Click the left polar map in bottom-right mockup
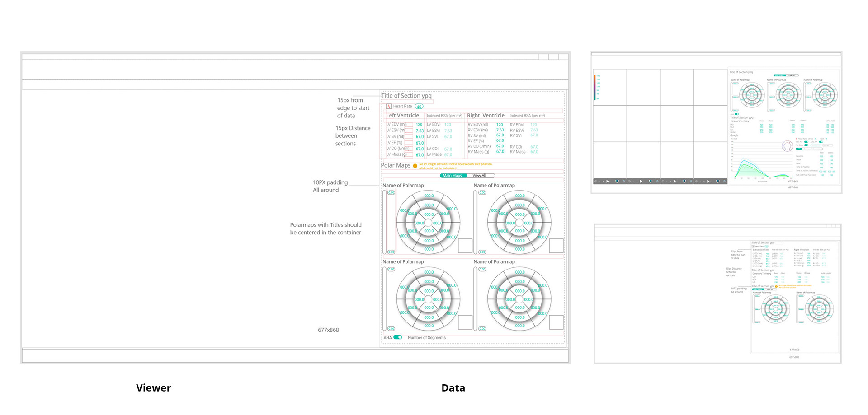The image size is (868, 415). click(x=776, y=309)
